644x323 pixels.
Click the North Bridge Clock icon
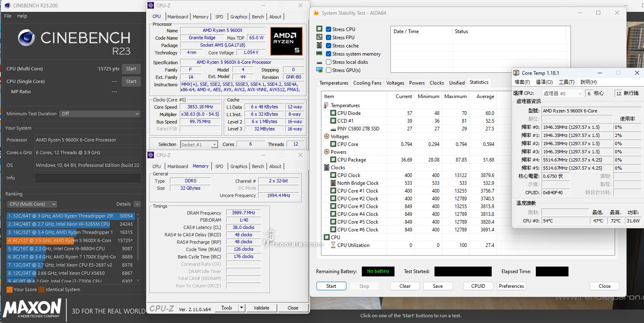tap(333, 183)
